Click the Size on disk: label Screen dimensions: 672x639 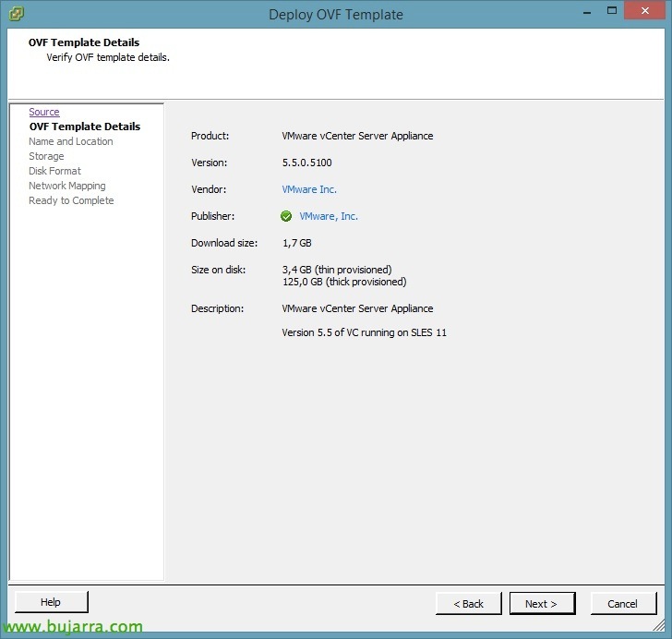pyautogui.click(x=218, y=270)
